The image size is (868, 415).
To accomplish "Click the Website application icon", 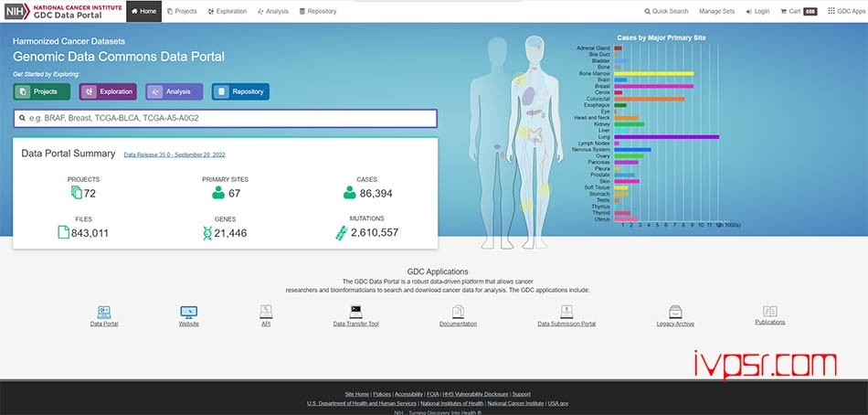I will [x=189, y=312].
